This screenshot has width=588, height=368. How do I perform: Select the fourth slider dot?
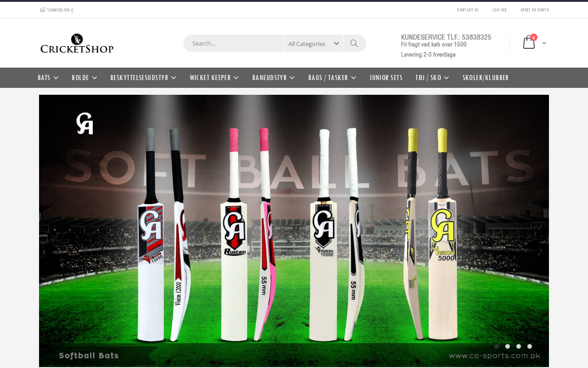(x=530, y=346)
